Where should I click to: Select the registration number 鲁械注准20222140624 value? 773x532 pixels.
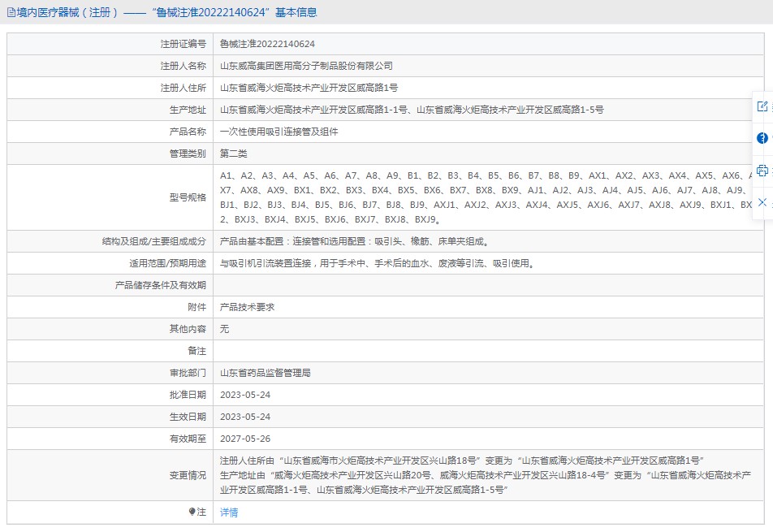[267, 44]
